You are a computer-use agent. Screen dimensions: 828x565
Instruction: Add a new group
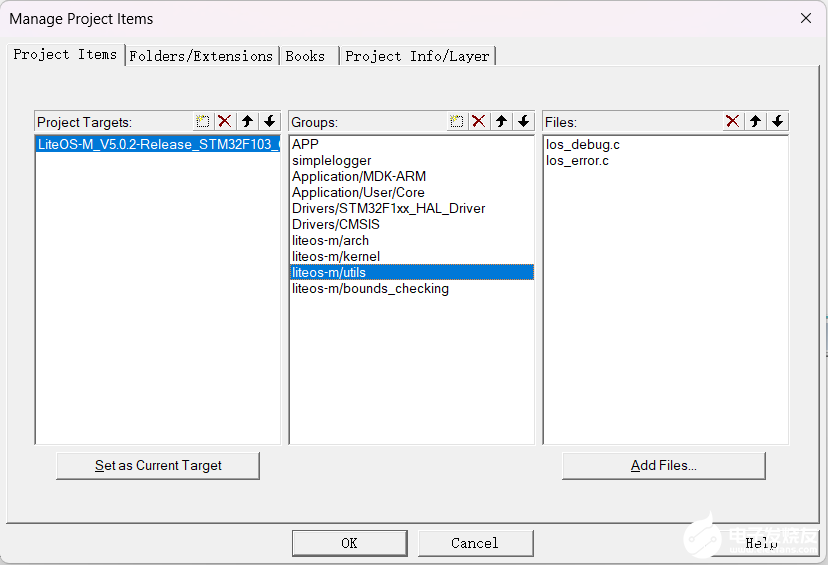click(457, 121)
